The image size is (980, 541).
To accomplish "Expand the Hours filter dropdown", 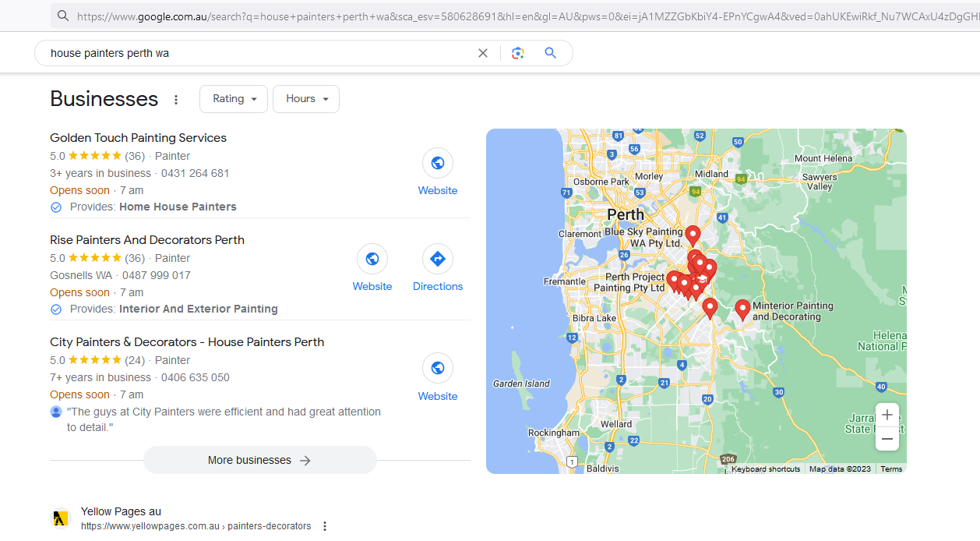I will [306, 99].
